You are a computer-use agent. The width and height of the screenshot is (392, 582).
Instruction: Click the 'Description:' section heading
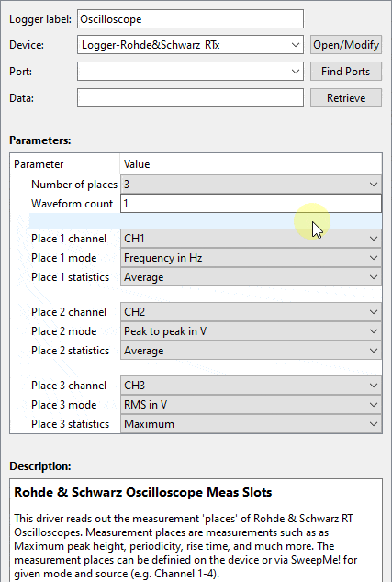[40, 466]
